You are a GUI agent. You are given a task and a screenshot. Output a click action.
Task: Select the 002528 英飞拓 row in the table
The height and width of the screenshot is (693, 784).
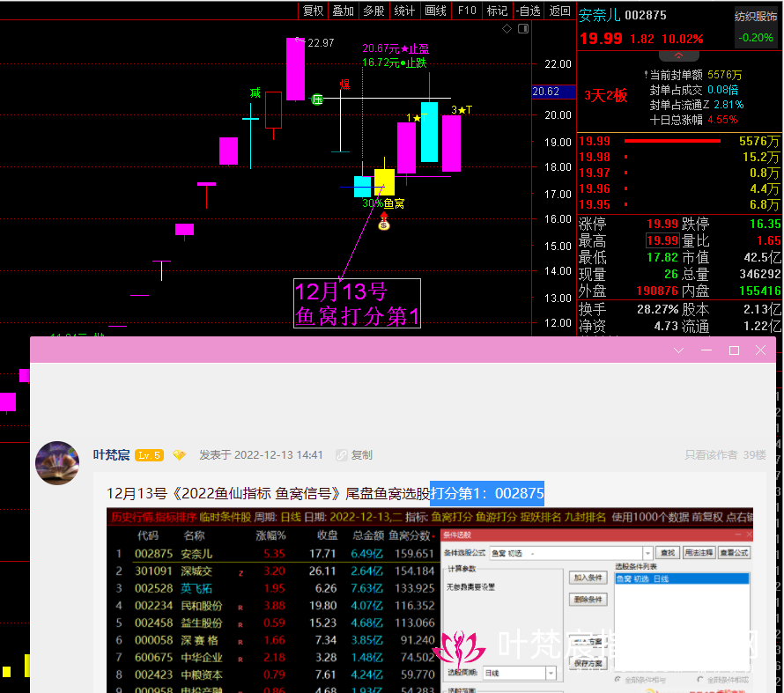(274, 588)
